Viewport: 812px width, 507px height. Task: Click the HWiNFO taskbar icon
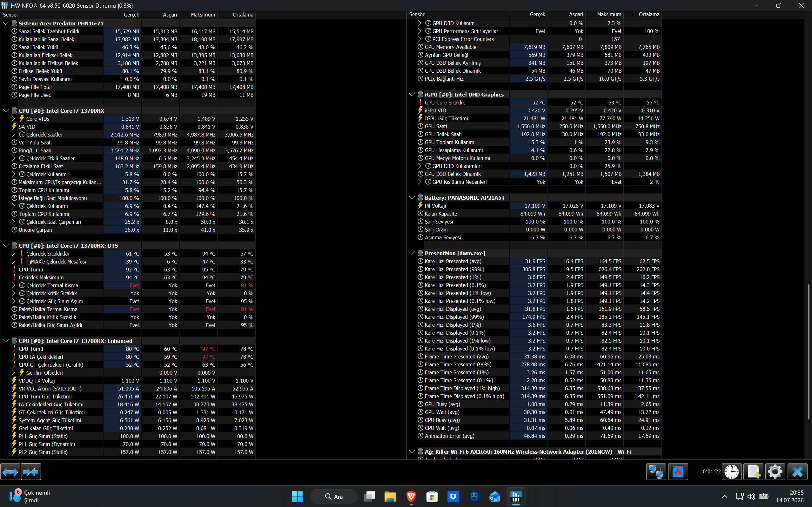[516, 497]
